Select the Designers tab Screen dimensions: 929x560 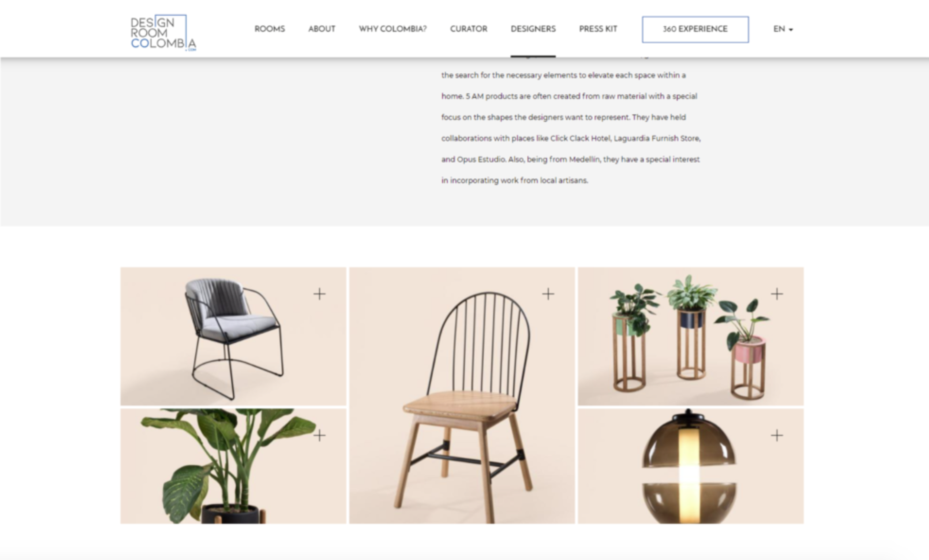[x=533, y=29]
